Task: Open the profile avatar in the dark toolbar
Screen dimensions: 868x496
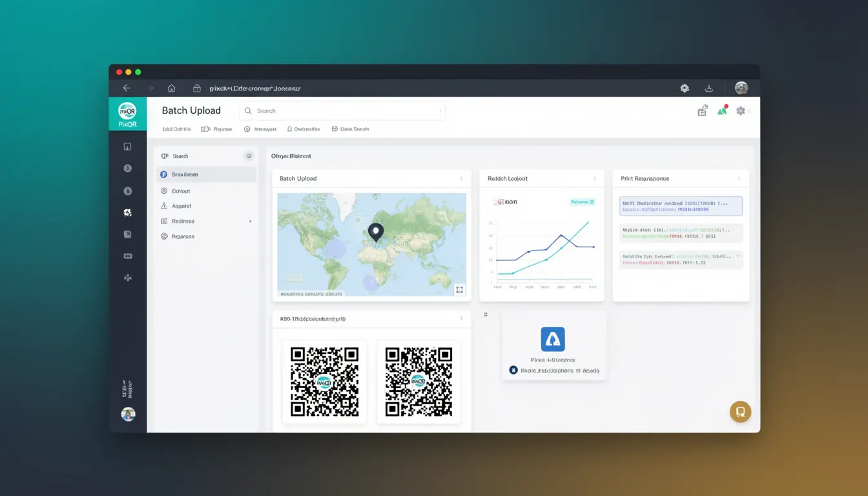Action: pyautogui.click(x=741, y=88)
